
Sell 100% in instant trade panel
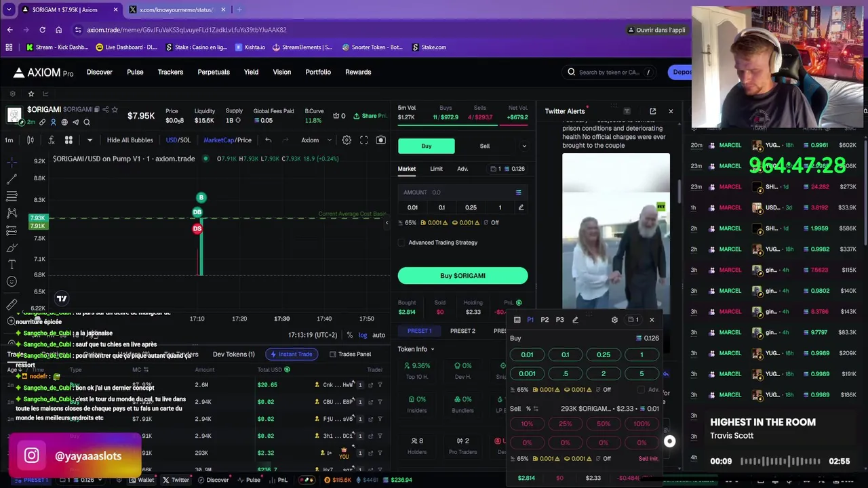pyautogui.click(x=641, y=424)
